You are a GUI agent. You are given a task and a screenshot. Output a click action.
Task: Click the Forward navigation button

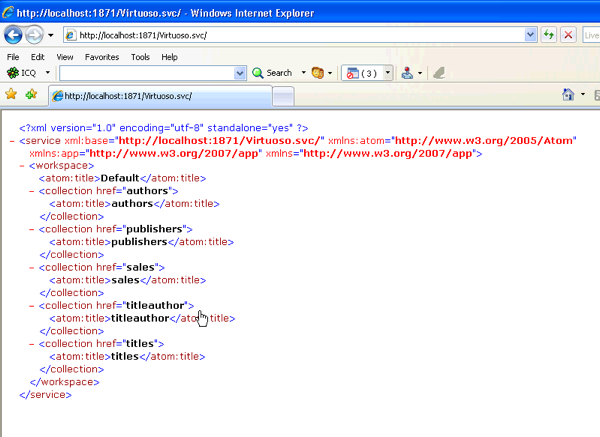[35, 35]
